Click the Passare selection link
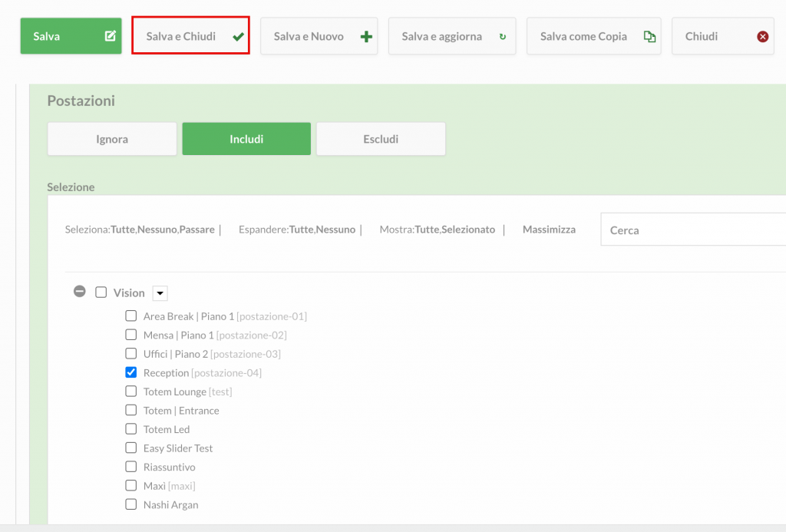This screenshot has width=786, height=532. click(197, 230)
